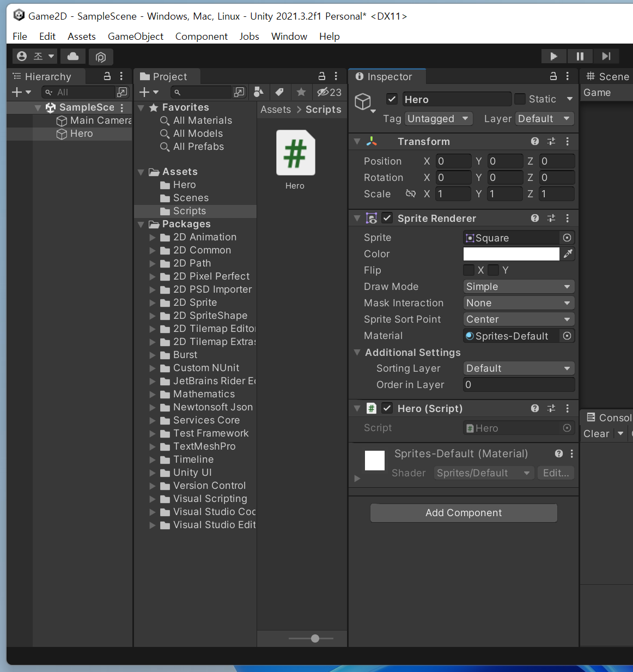Toggle Flip Y checkbox
Screen dimensions: 633x672
tap(494, 270)
